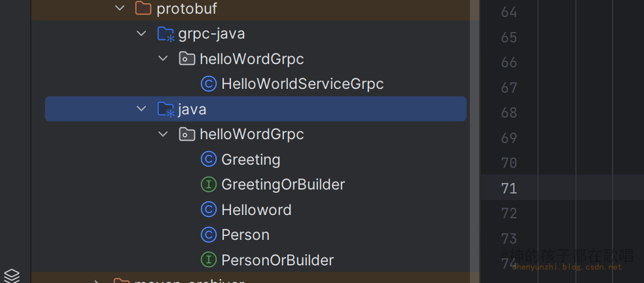
Task: Collapse helloWordGrpc package under grpc-java
Action: (163, 59)
